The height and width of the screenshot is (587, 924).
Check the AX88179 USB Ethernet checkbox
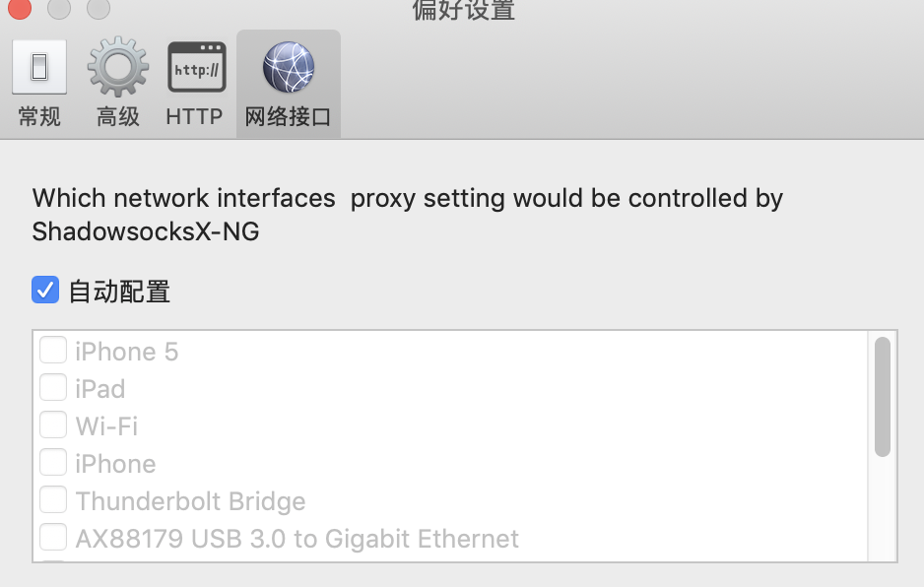click(53, 537)
